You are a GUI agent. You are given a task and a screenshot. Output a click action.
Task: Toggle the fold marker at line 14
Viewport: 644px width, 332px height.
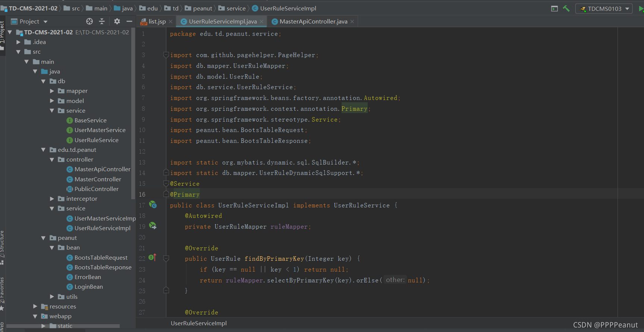point(166,172)
